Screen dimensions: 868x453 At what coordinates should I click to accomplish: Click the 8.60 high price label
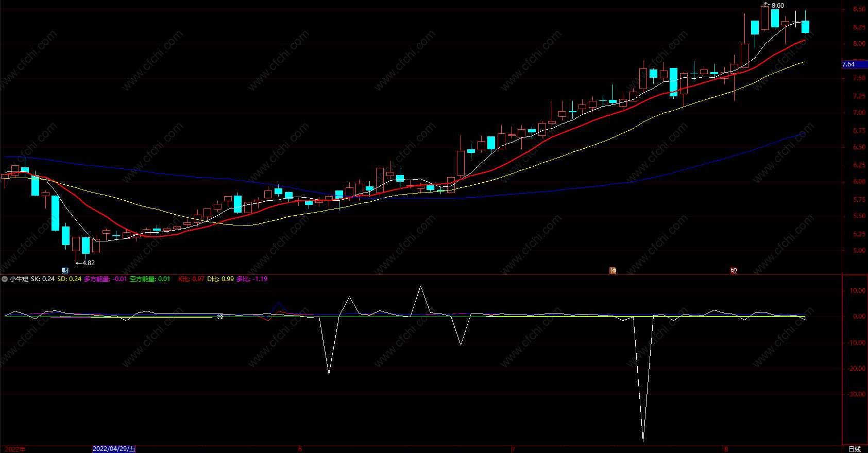[778, 6]
